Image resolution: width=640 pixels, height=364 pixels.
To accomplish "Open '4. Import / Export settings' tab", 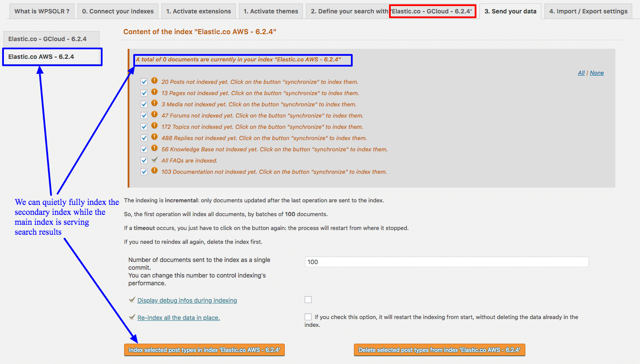I will pyautogui.click(x=588, y=11).
